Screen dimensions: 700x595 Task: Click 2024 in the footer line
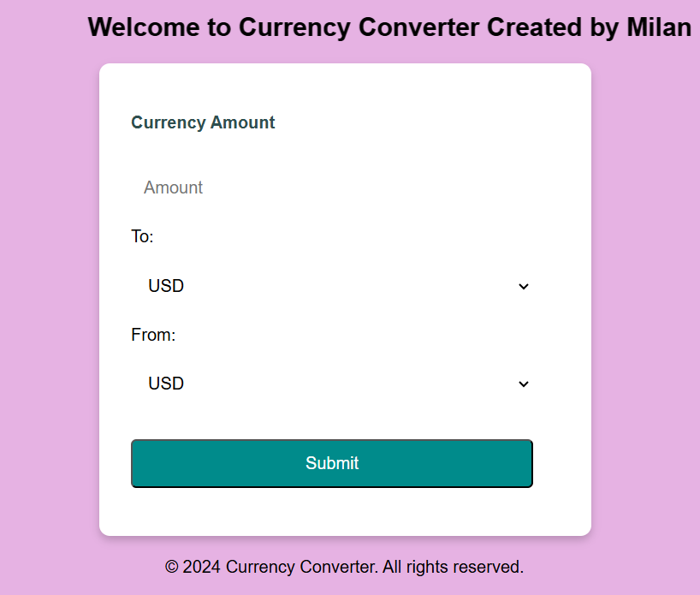coord(201,567)
